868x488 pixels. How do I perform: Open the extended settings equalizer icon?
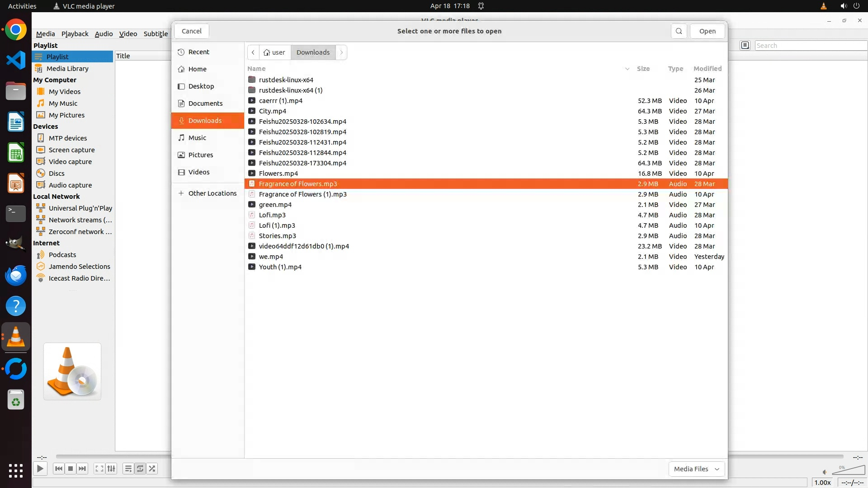[111, 469]
